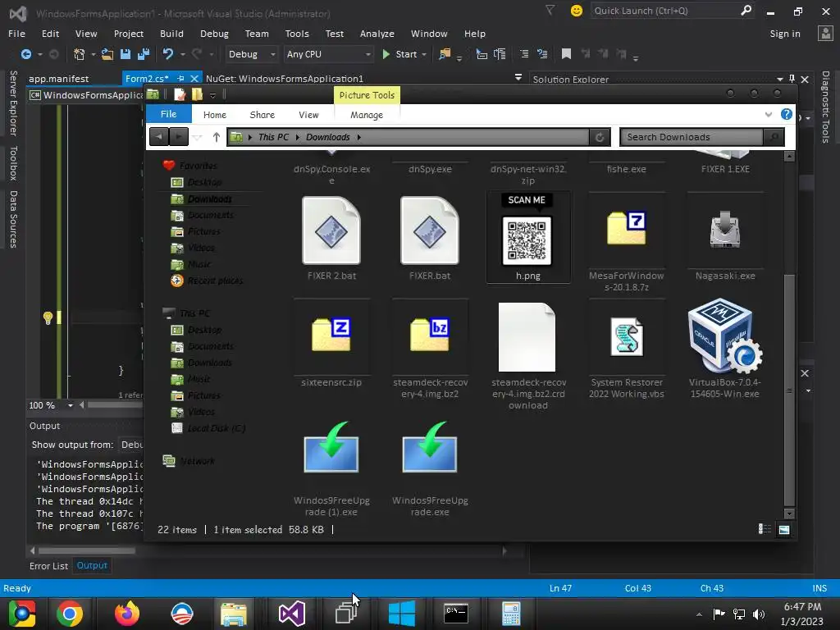Switch to the app.manifest tab
Screen dimensions: 840x630
(x=59, y=78)
